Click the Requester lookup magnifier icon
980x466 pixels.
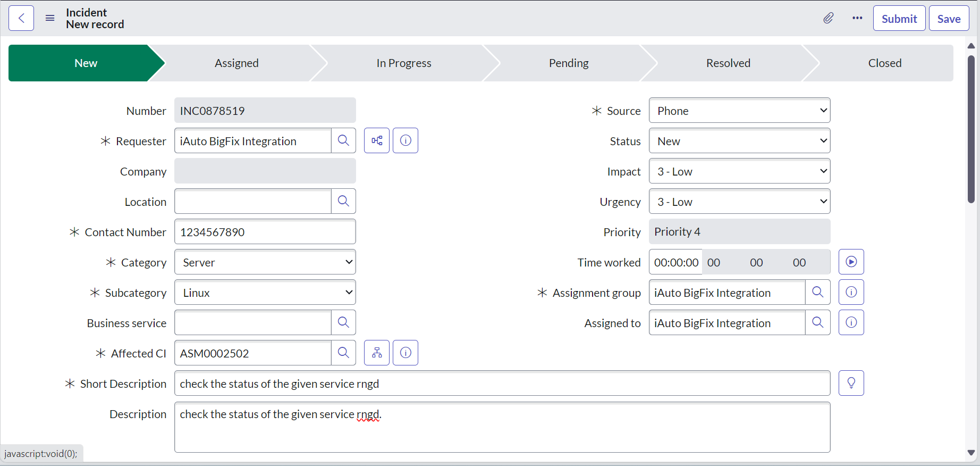[343, 141]
